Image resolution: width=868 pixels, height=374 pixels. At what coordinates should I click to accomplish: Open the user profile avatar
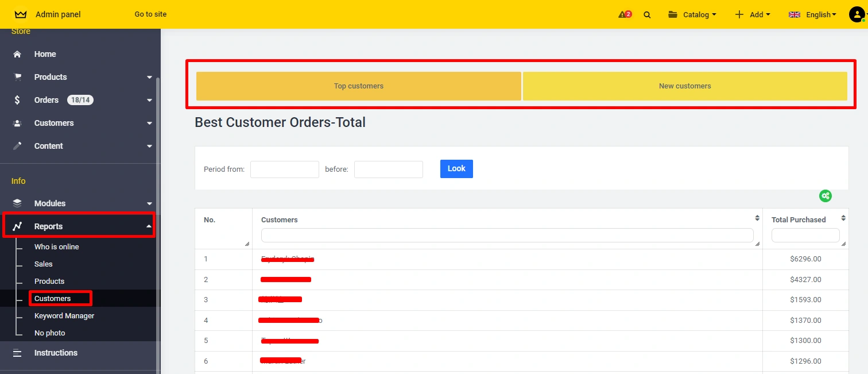pos(857,14)
